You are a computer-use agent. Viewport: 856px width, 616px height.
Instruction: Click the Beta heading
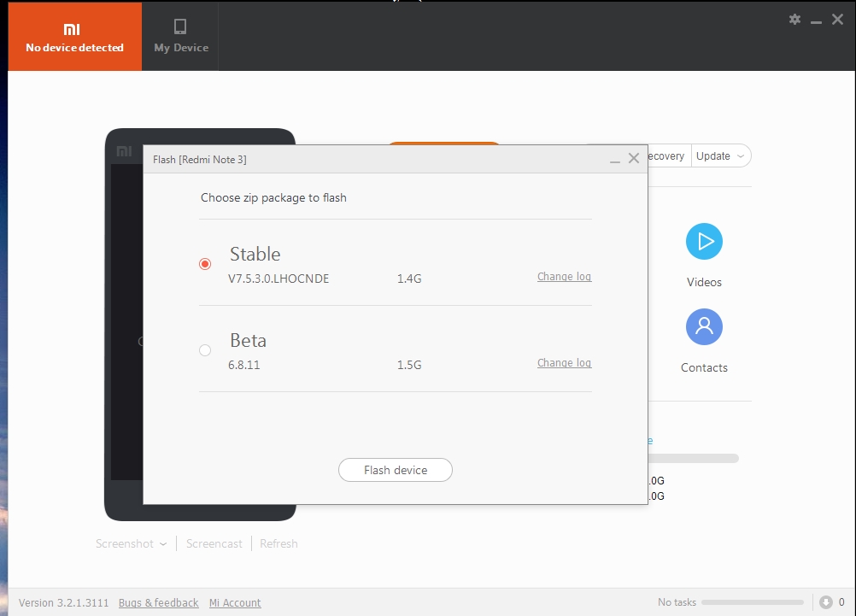click(x=249, y=340)
